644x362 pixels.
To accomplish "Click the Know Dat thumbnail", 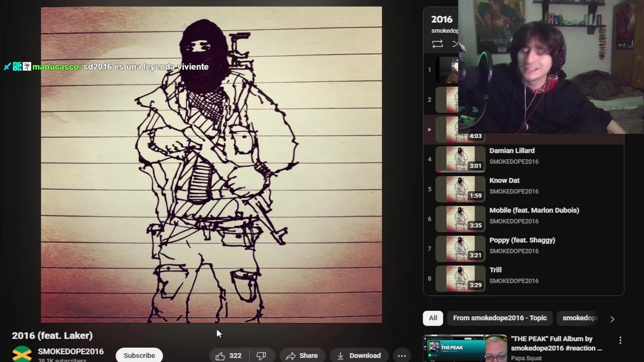I will pos(459,189).
